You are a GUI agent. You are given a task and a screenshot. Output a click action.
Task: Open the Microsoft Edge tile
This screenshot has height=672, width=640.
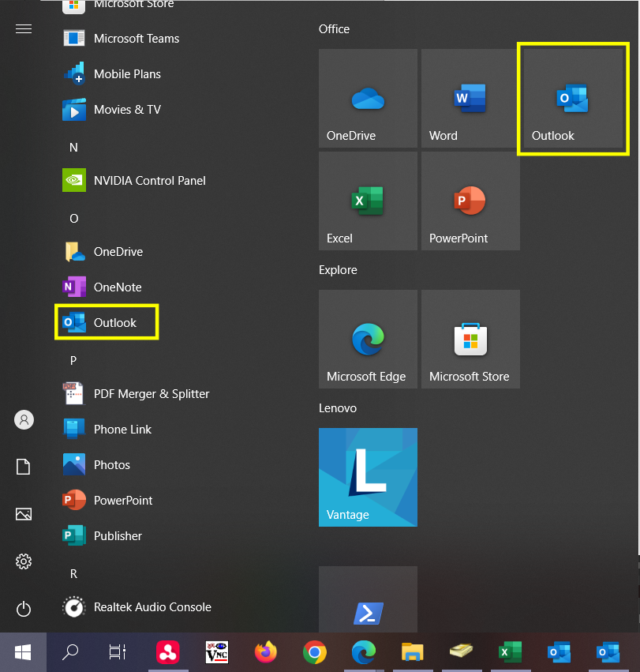tap(368, 339)
